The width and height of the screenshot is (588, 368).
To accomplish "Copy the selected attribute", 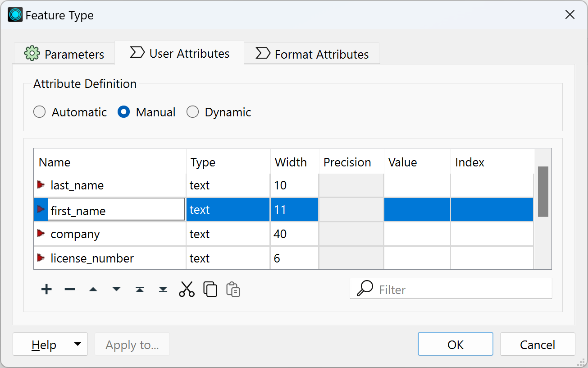I will pyautogui.click(x=210, y=289).
